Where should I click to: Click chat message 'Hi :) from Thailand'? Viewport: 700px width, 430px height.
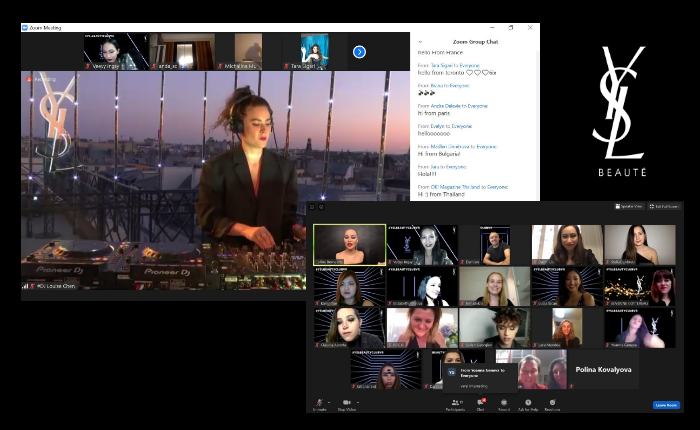click(441, 195)
